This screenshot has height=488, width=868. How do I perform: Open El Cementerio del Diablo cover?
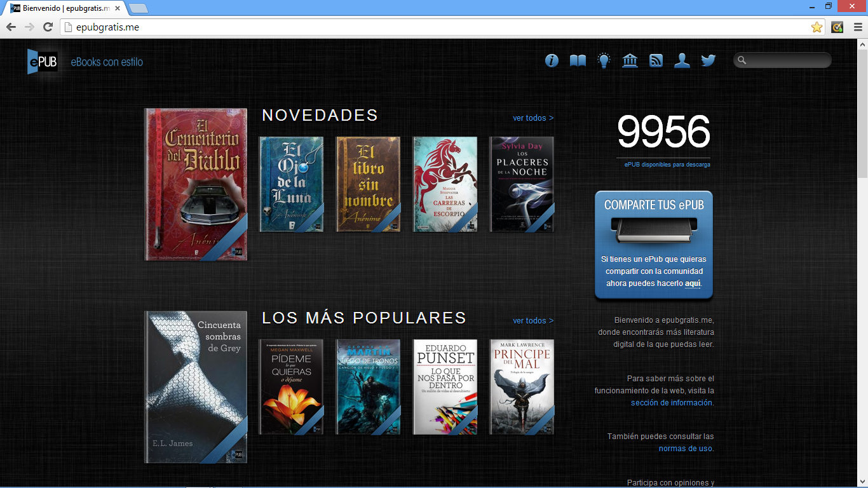point(196,184)
